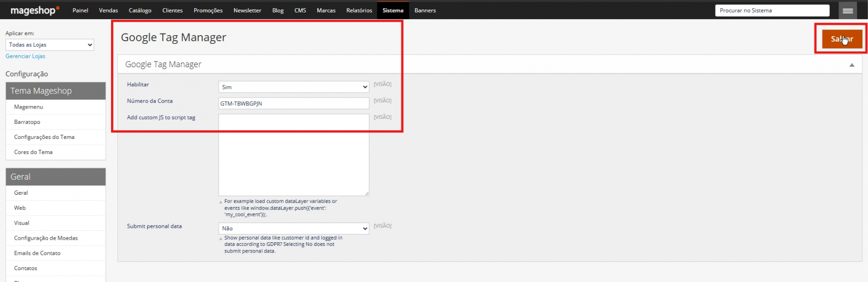Open the Clientes menu
Viewport: 868px width, 282px height.
(x=173, y=10)
